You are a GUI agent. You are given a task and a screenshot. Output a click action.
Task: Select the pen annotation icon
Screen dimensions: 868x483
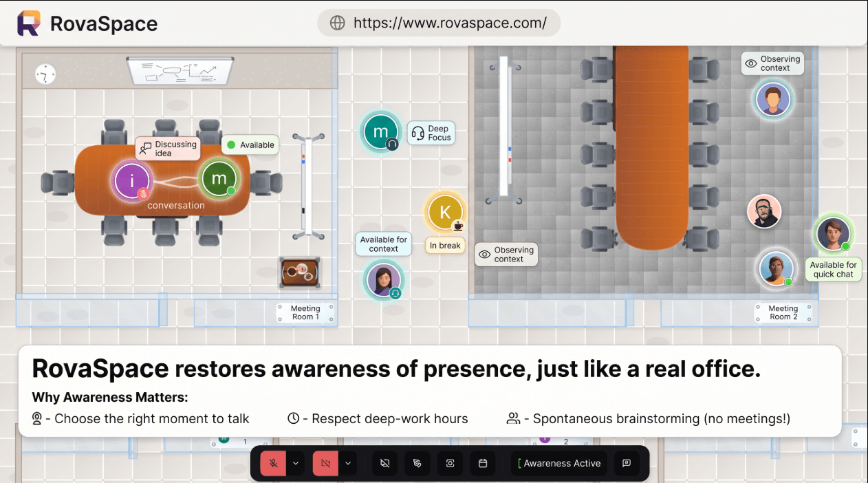(x=417, y=464)
